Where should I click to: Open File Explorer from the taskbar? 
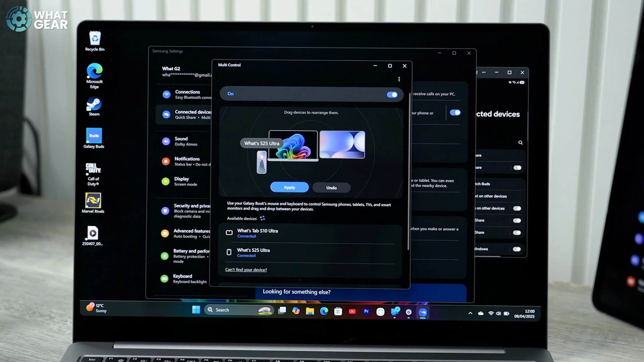tap(310, 312)
